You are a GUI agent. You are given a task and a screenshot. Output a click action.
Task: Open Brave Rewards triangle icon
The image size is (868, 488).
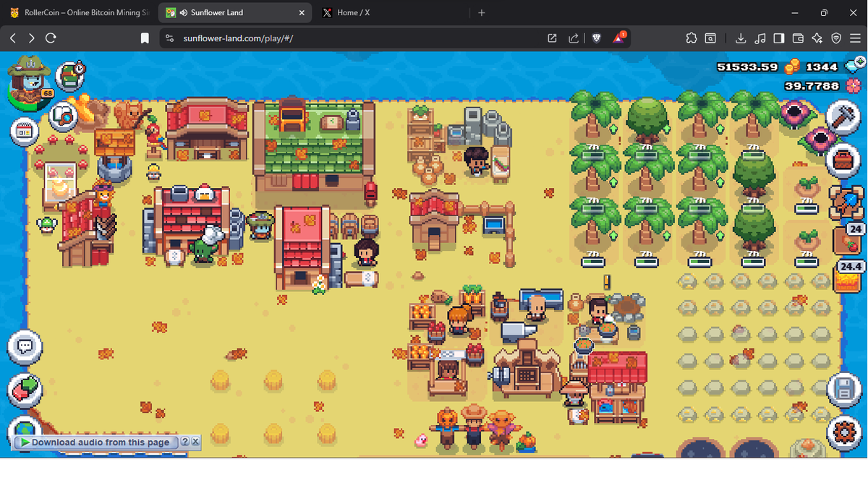[620, 38]
